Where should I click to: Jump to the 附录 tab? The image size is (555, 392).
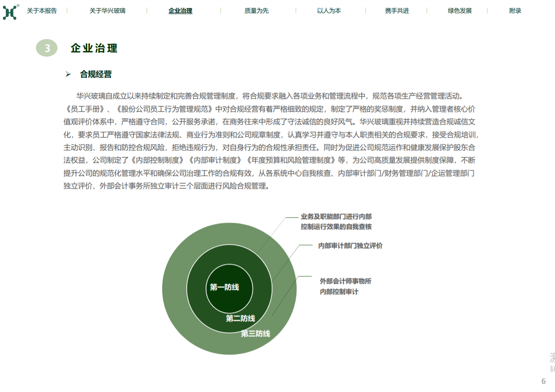pos(515,11)
